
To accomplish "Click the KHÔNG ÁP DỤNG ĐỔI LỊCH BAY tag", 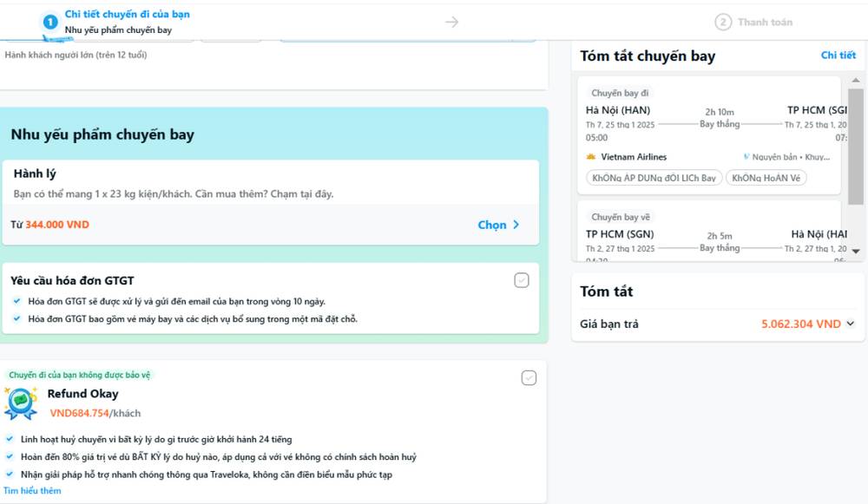I will [654, 178].
